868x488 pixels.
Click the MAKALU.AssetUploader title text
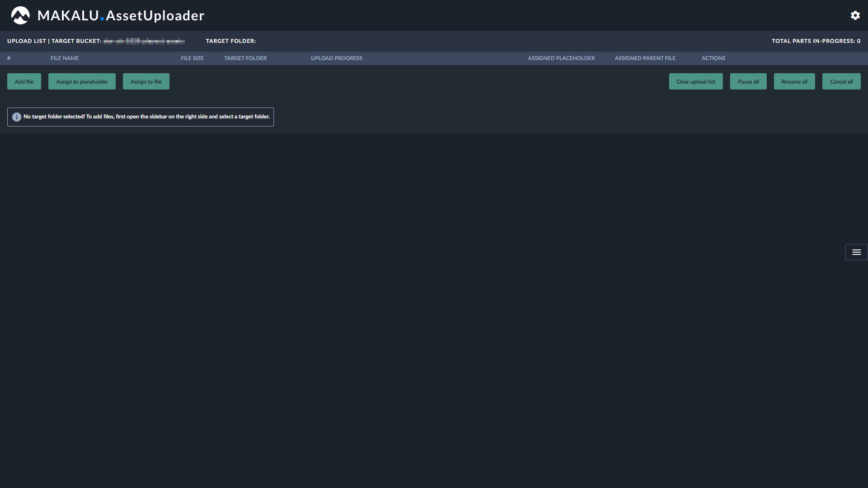(x=121, y=15)
